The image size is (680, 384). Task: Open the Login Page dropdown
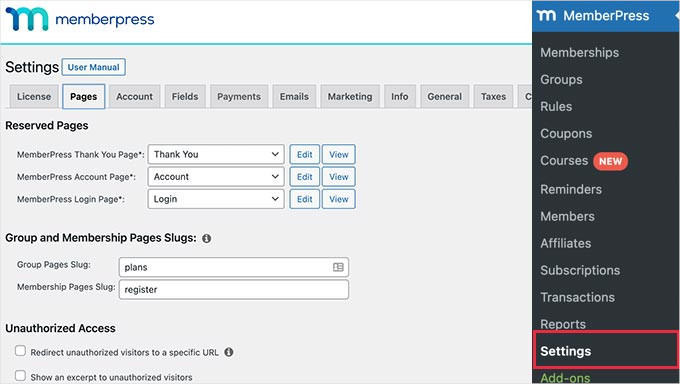click(216, 199)
